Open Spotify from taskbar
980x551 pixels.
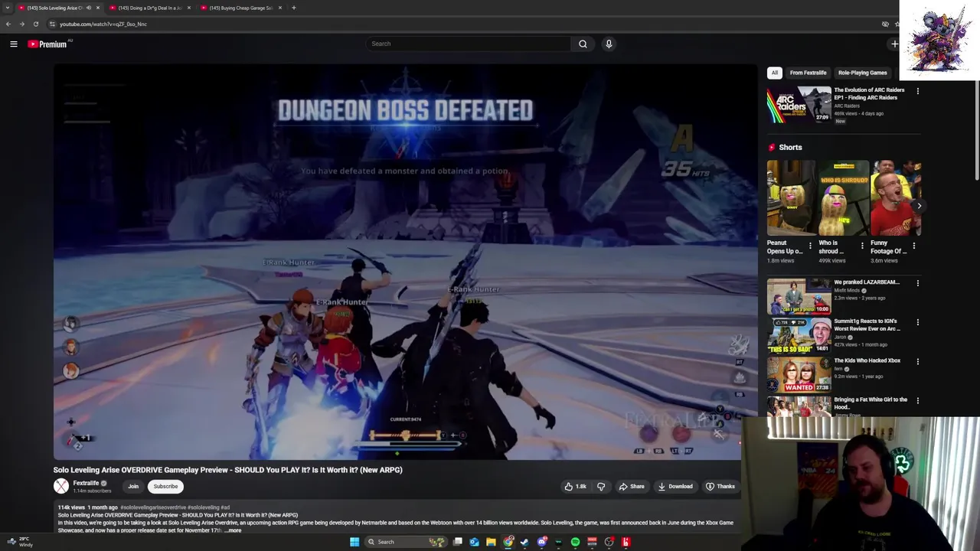(x=575, y=542)
